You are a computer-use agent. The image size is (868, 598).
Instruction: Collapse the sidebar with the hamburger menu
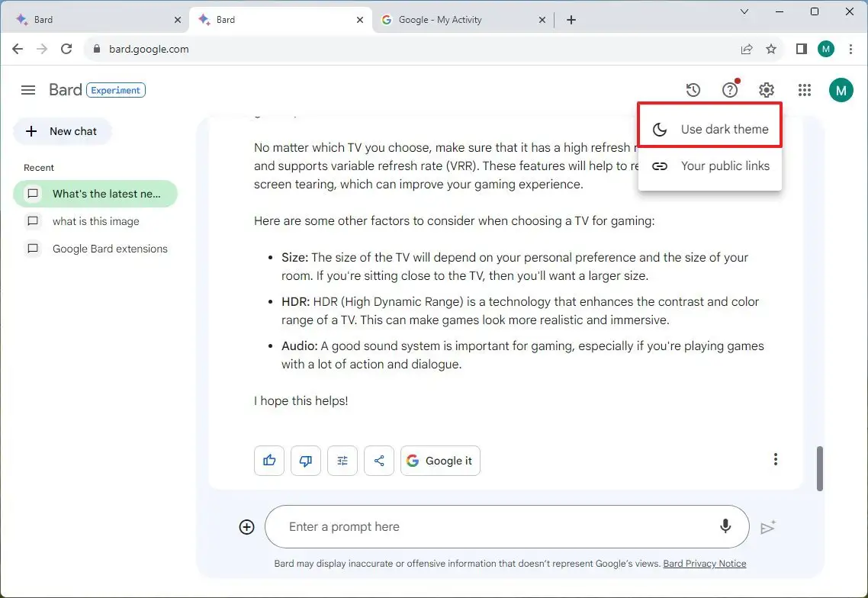(27, 89)
